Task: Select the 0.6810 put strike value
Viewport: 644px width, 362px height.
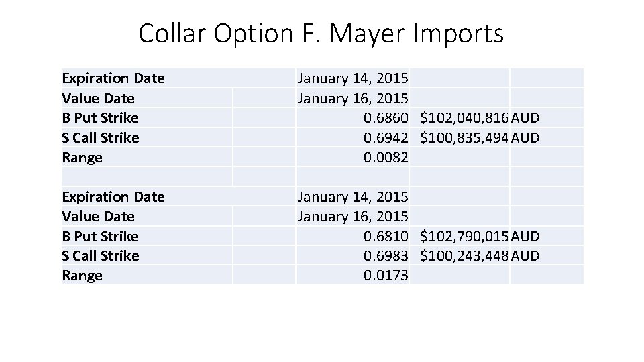Action: [x=386, y=237]
